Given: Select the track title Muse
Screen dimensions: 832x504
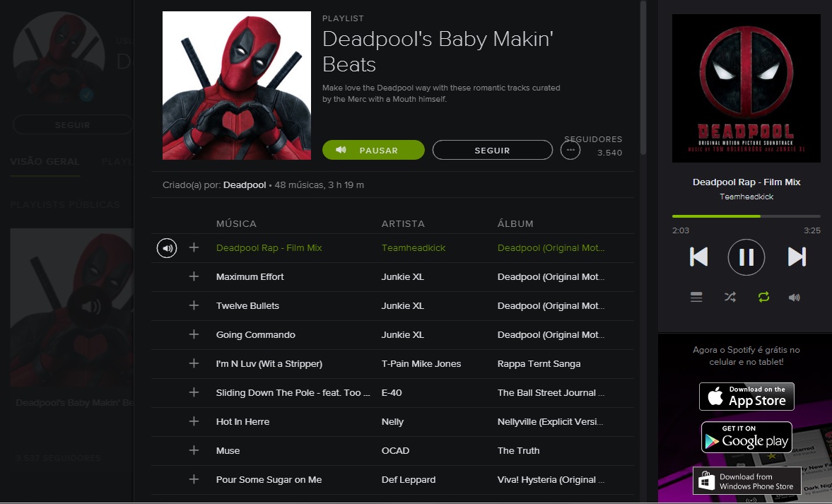Looking at the screenshot, I should pyautogui.click(x=228, y=450).
